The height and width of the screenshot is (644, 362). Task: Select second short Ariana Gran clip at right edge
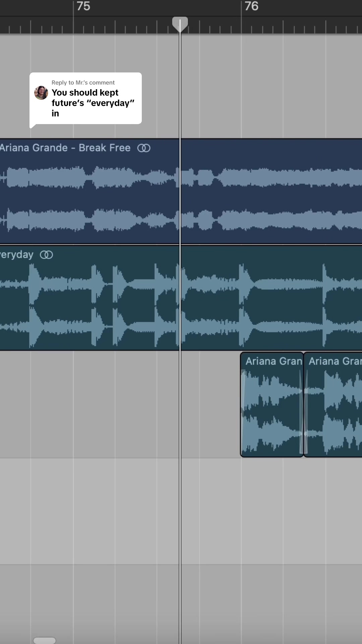pos(333,404)
